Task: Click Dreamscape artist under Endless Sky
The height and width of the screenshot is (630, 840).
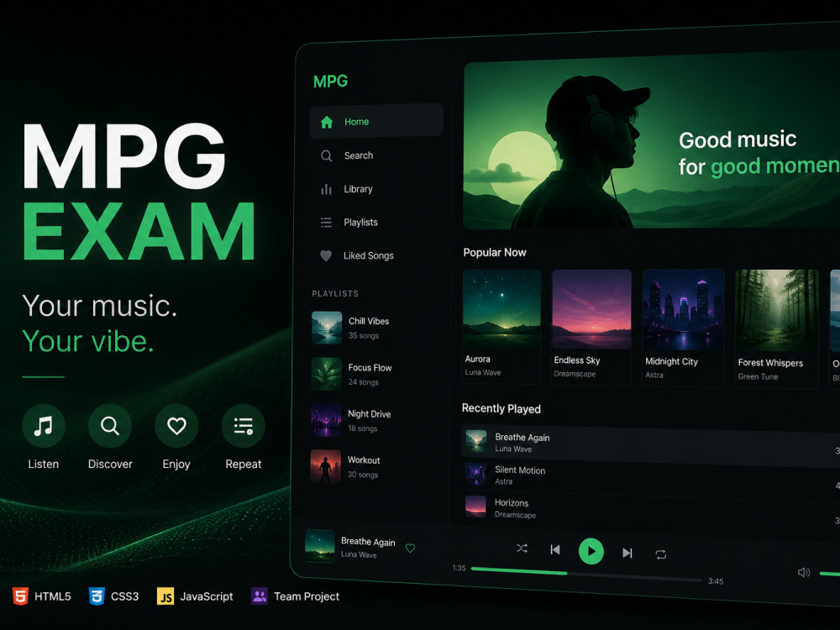Action: (575, 374)
